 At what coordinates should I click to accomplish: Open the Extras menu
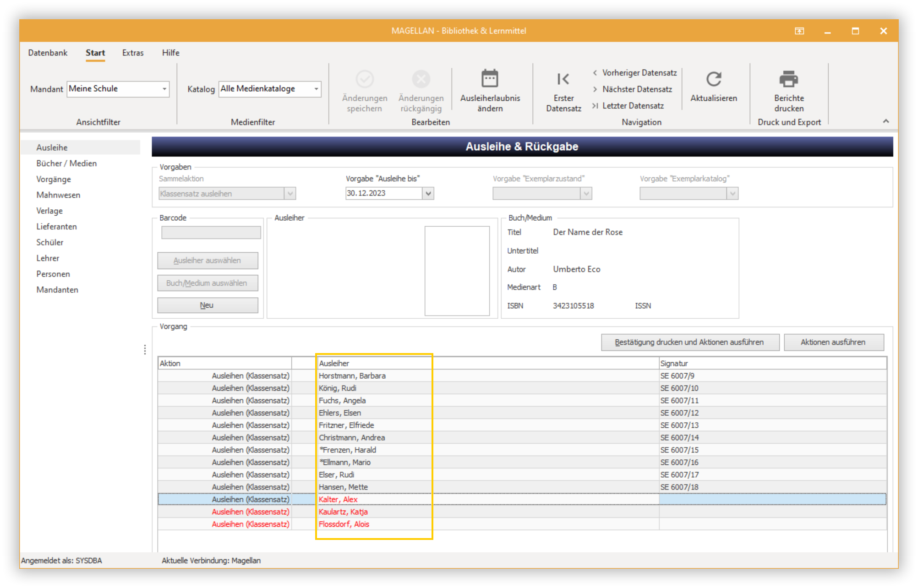click(x=133, y=53)
